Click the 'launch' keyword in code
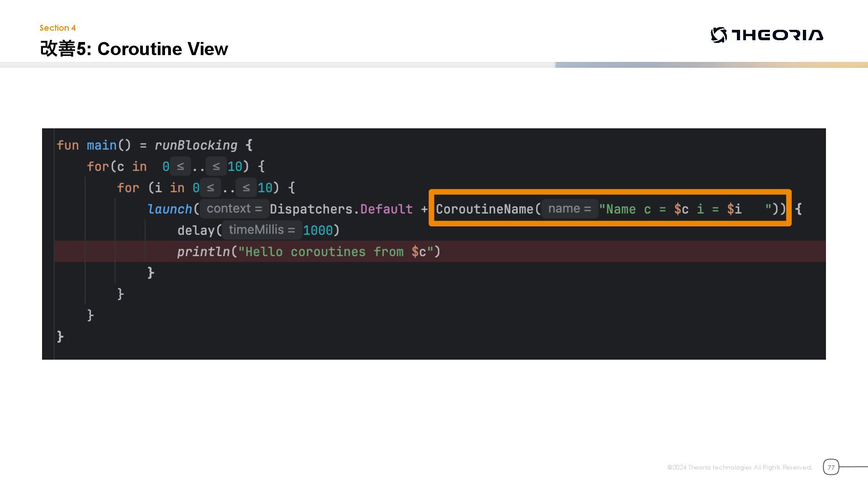 (x=170, y=209)
